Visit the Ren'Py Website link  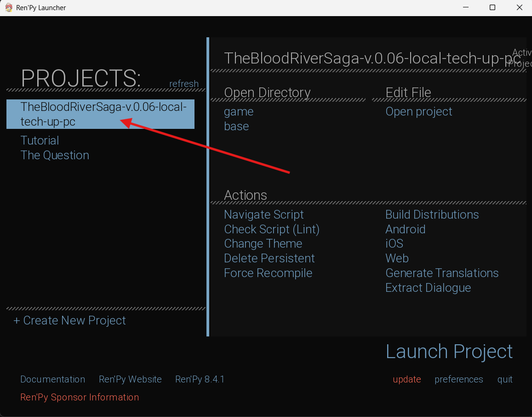(x=130, y=379)
